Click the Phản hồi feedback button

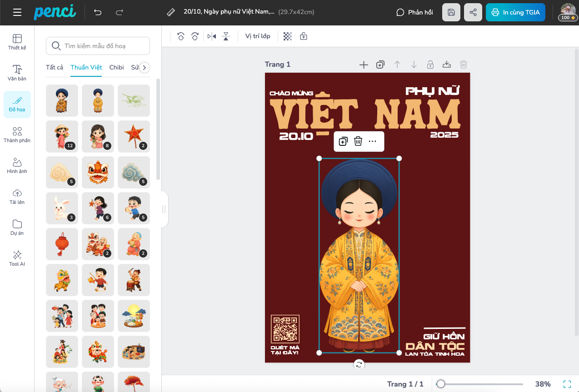(414, 12)
